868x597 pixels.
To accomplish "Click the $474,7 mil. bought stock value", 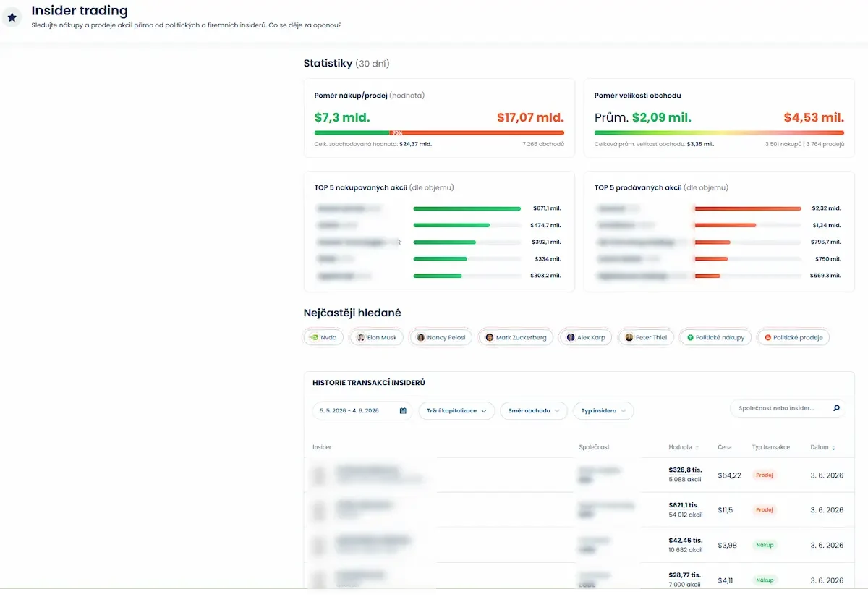I will [x=547, y=225].
